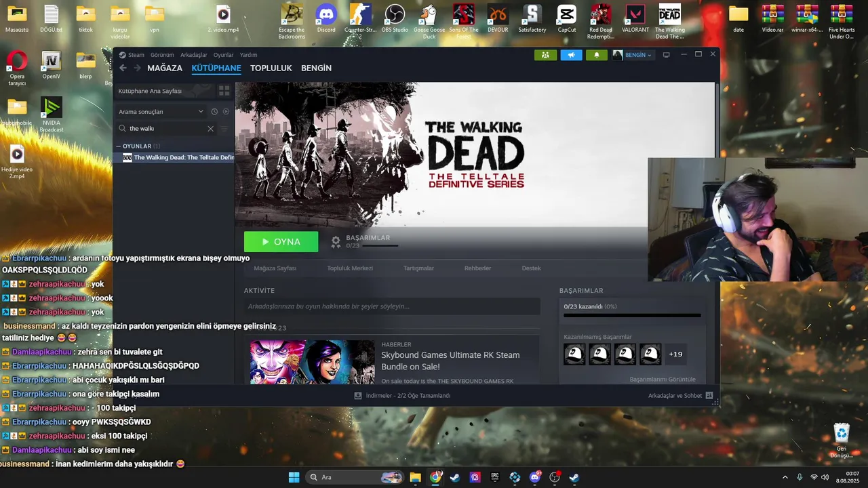Image resolution: width=868 pixels, height=488 pixels.
Task: Select Discord desktop shortcut
Action: click(x=326, y=19)
